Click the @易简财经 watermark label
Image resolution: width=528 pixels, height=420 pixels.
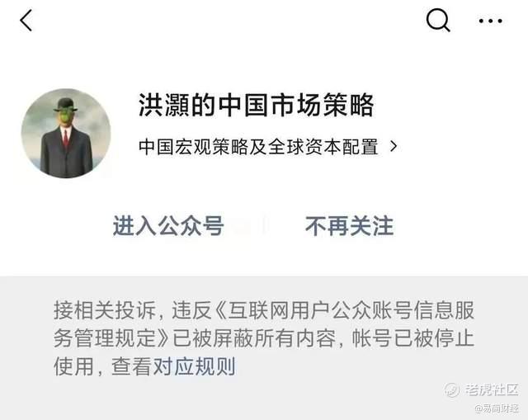pyautogui.click(x=497, y=408)
